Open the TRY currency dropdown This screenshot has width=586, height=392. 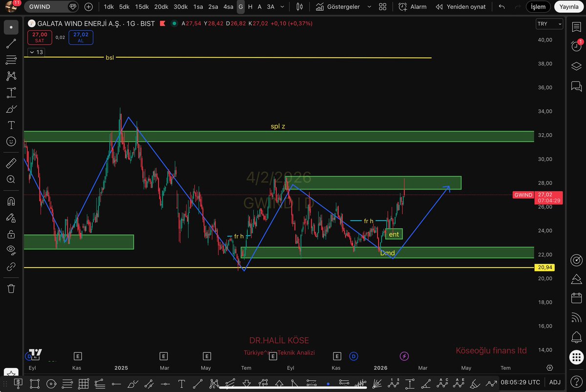point(549,24)
